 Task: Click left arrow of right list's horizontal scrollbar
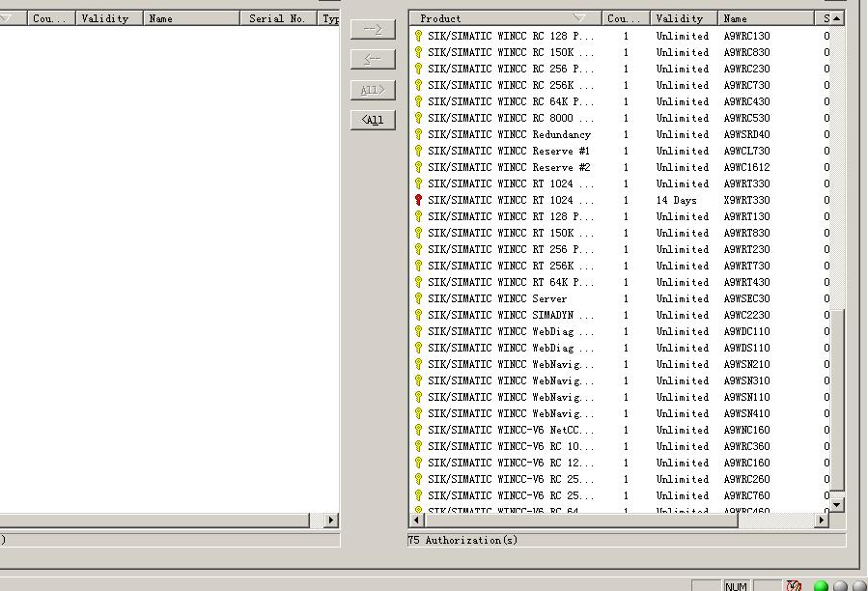point(416,521)
